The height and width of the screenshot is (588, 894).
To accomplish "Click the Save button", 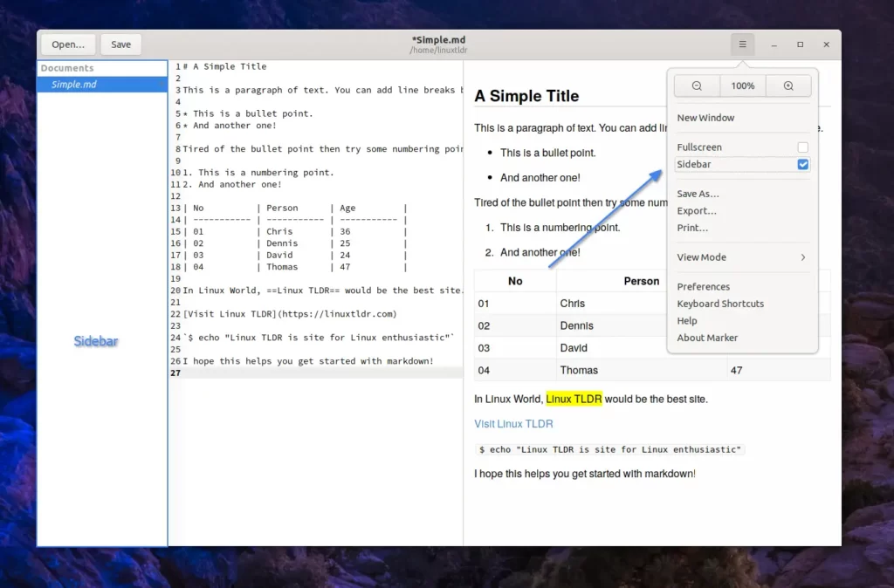I will [x=120, y=44].
